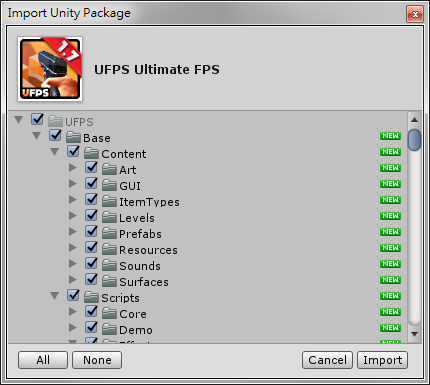
Task: Click the Demo folder icon
Action: (109, 329)
